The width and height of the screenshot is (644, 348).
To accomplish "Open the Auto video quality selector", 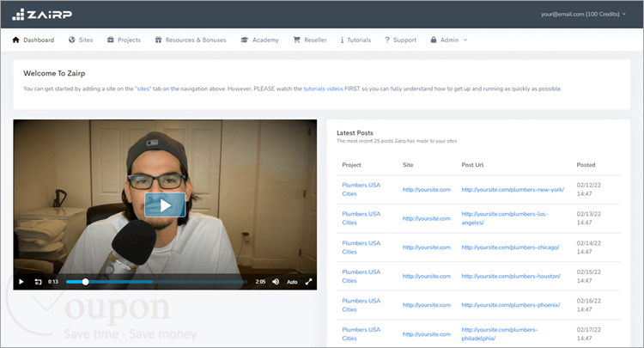I will pyautogui.click(x=292, y=282).
